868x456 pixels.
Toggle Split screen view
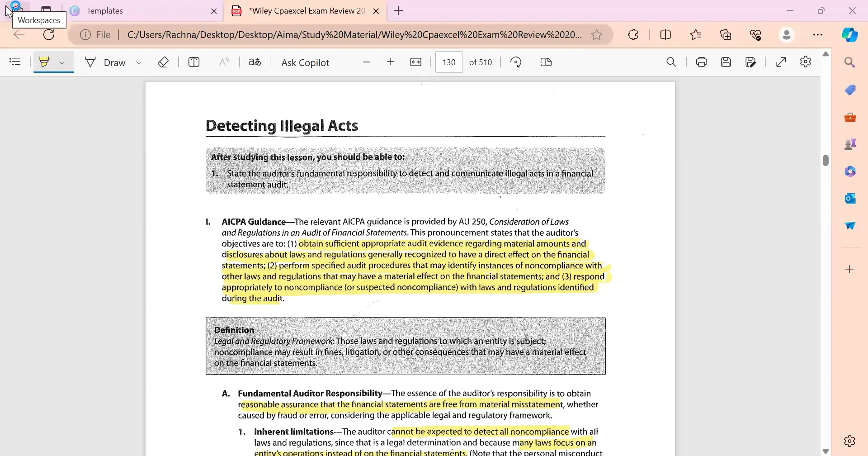coord(665,35)
